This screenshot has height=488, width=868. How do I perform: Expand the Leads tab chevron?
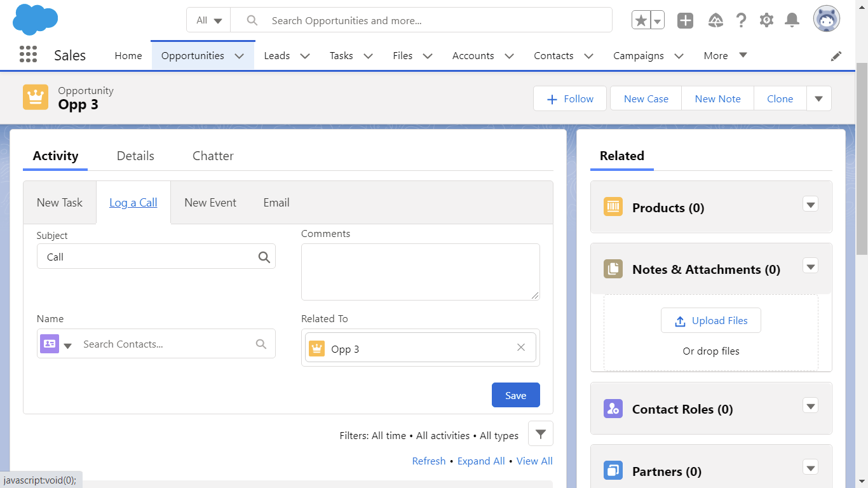point(305,56)
